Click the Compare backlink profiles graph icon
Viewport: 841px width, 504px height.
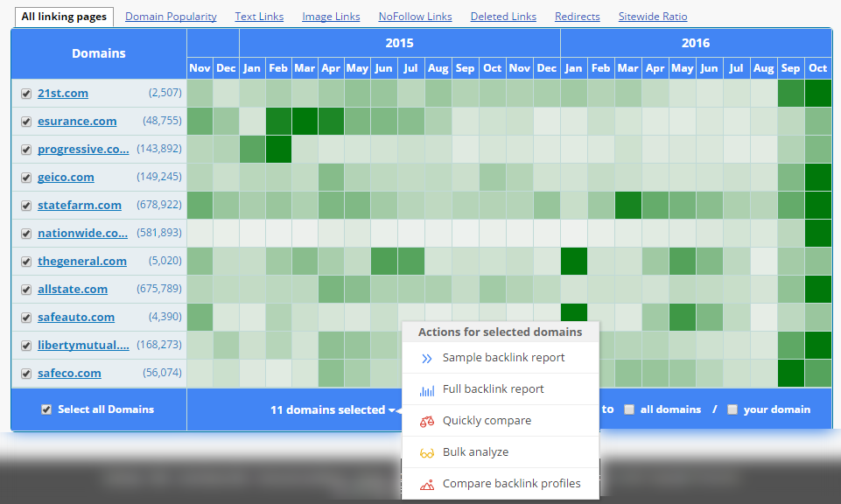(427, 485)
